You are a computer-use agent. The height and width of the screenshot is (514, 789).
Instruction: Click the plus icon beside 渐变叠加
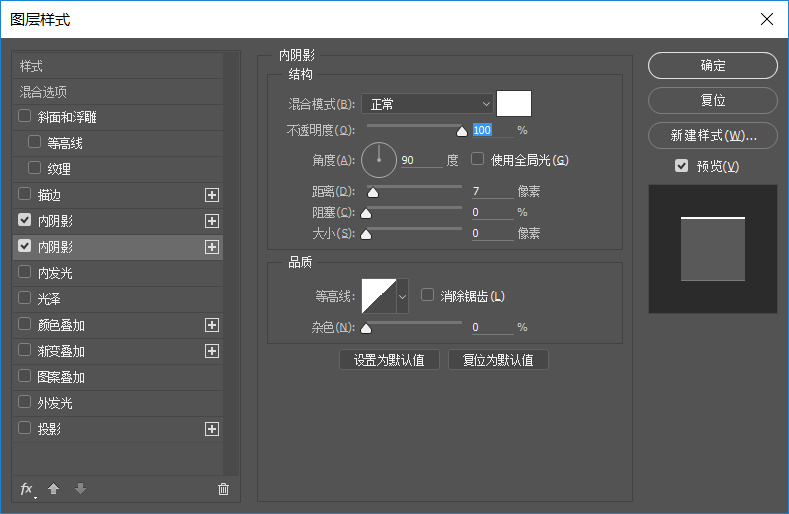pyautogui.click(x=211, y=351)
